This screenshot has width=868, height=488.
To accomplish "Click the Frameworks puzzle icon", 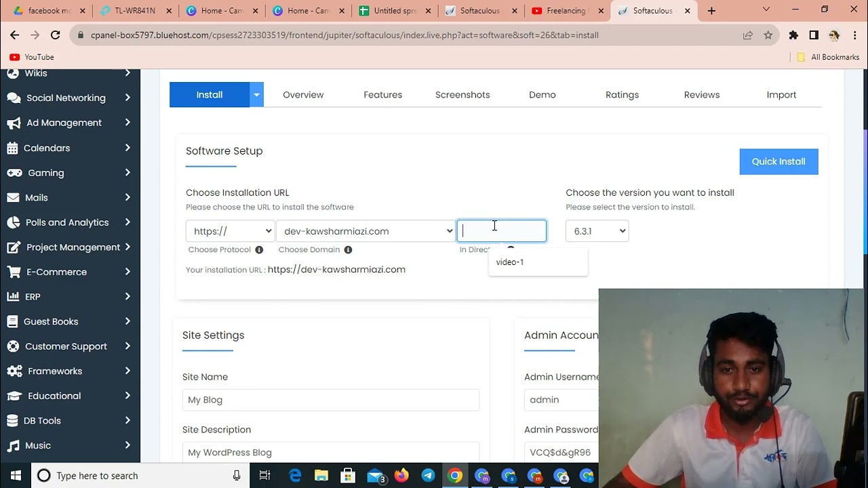I will click(14, 371).
